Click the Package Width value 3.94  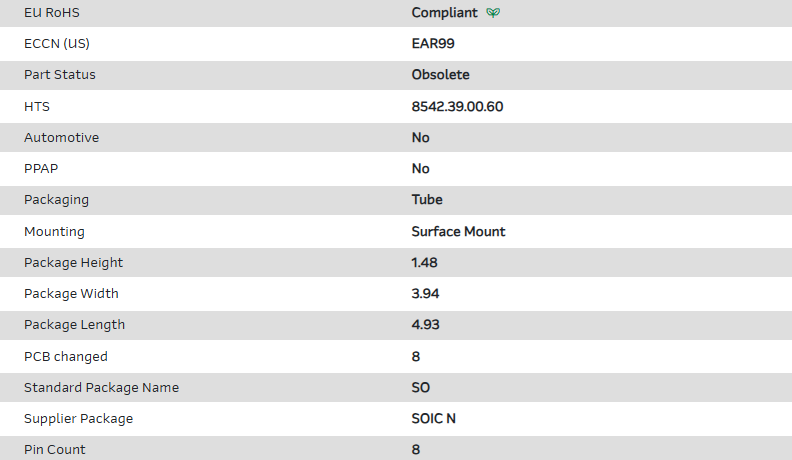pyautogui.click(x=425, y=294)
